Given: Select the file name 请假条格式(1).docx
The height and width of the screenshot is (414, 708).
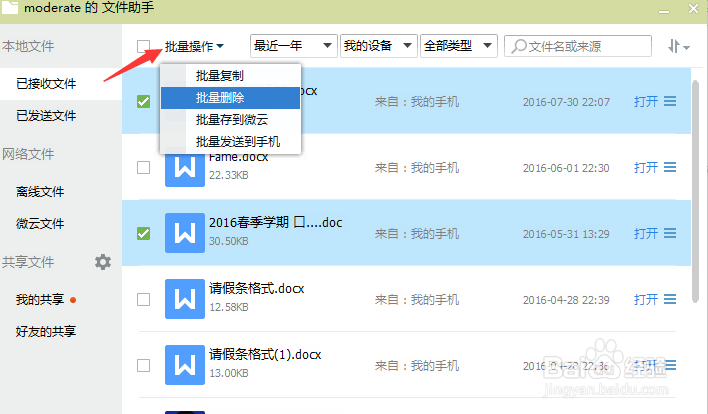Looking at the screenshot, I should click(265, 354).
